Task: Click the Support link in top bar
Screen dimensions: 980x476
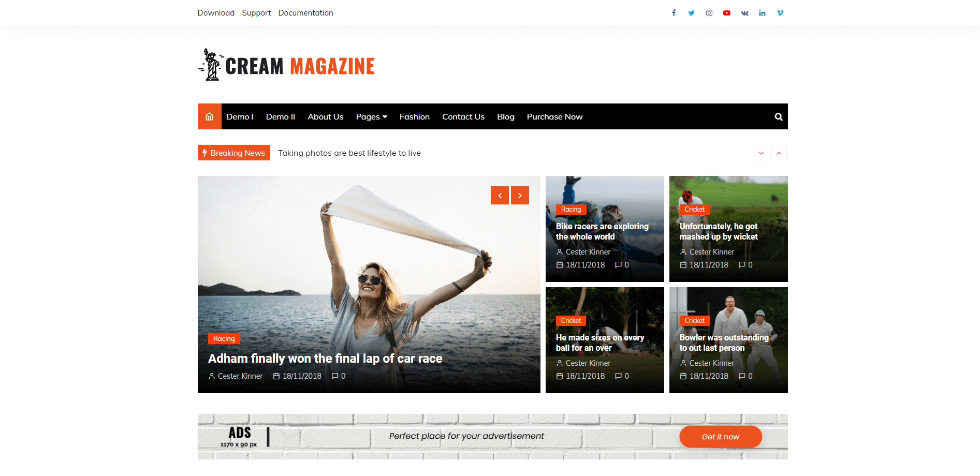Action: 256,13
